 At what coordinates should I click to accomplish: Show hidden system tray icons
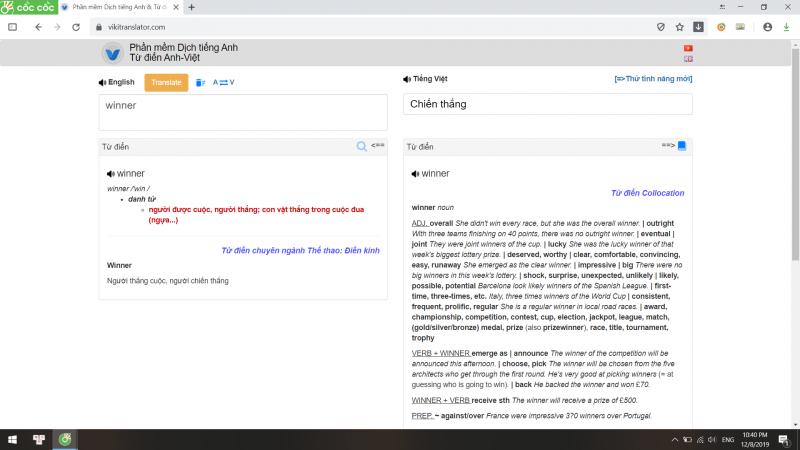pos(674,439)
